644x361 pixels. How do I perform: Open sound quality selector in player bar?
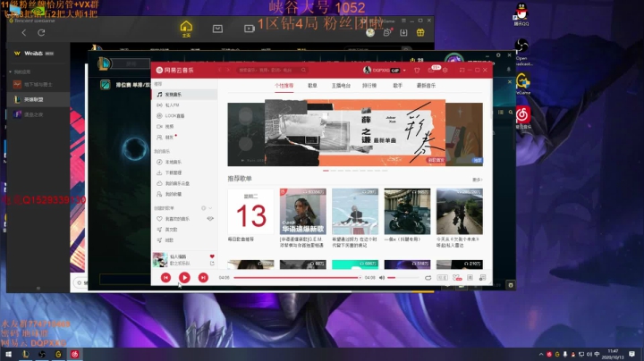pos(443,278)
